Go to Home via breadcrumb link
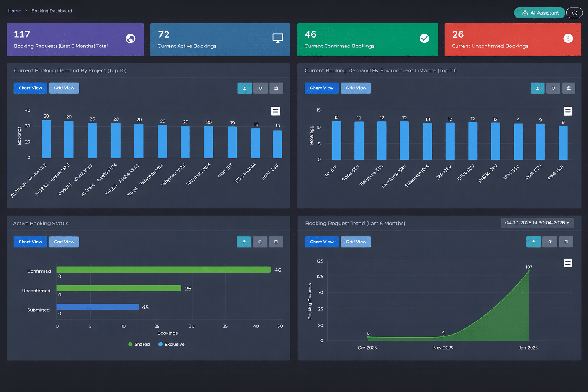 15,11
